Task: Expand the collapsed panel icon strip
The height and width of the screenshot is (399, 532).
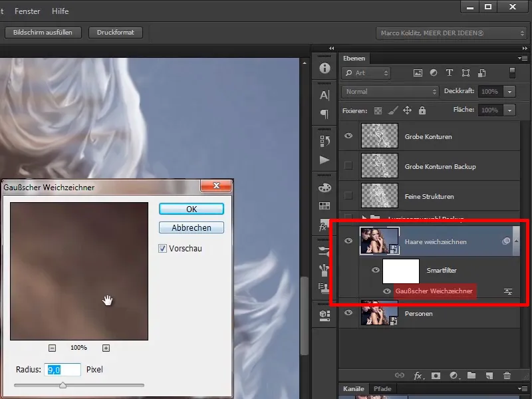Action: 331,48
